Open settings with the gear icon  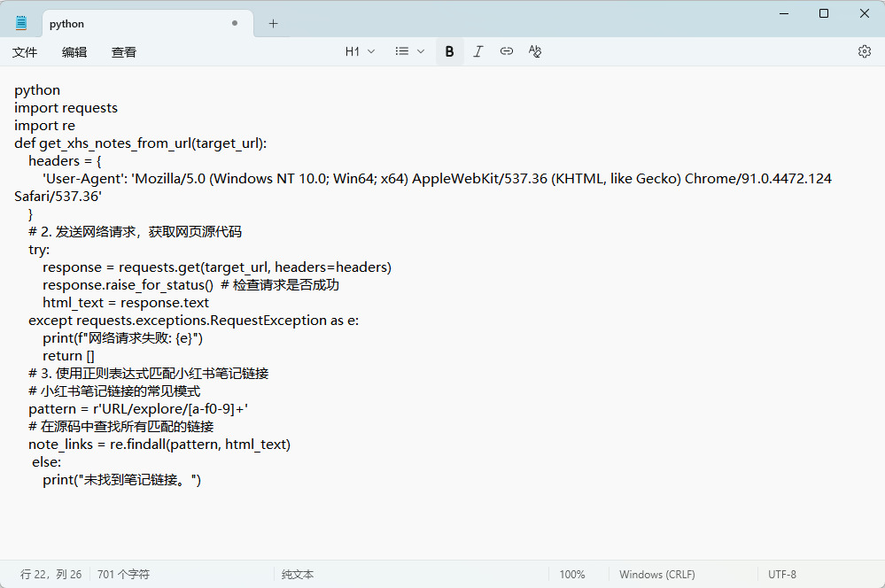pos(864,51)
